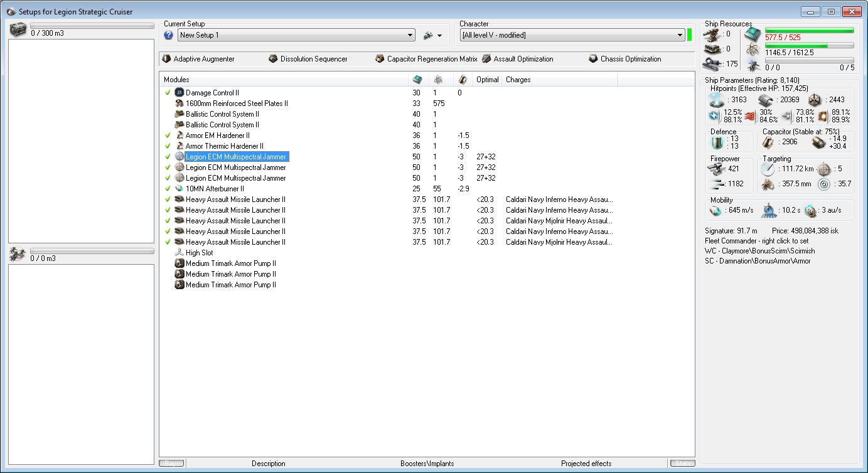Toggle the Armor Thermic Hardener II checkmark

click(x=168, y=146)
